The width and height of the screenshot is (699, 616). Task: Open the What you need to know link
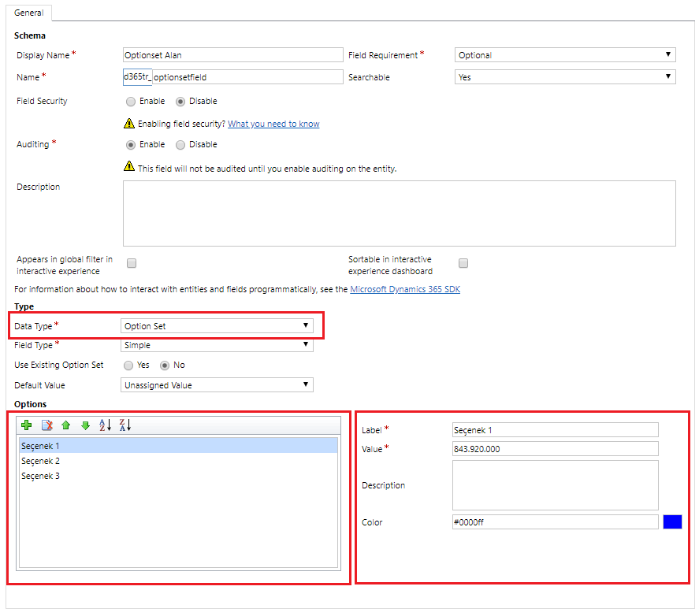pyautogui.click(x=273, y=124)
